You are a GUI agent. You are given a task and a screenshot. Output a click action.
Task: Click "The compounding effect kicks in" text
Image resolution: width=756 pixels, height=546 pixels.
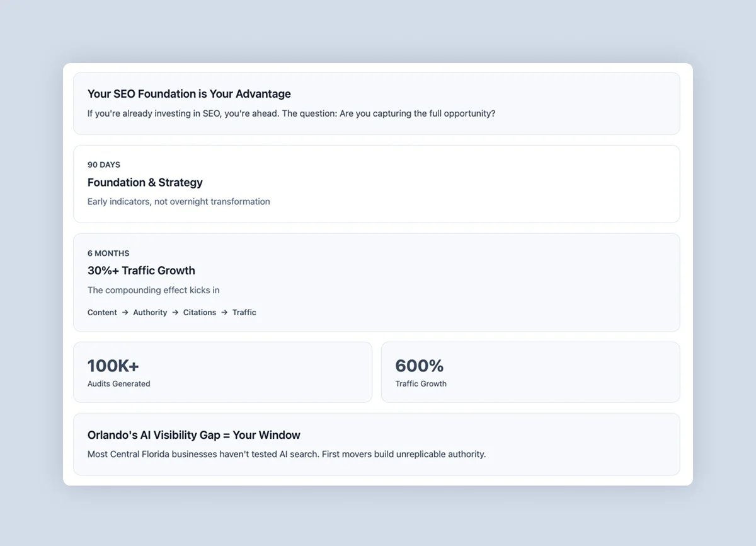point(153,290)
